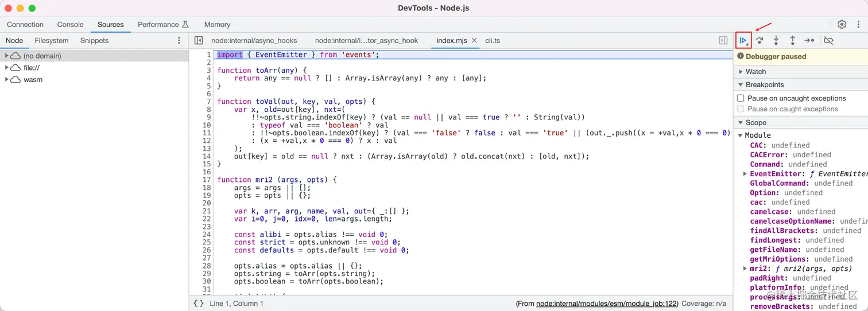Expand the wasm tree node
The width and height of the screenshot is (868, 311).
coord(7,80)
